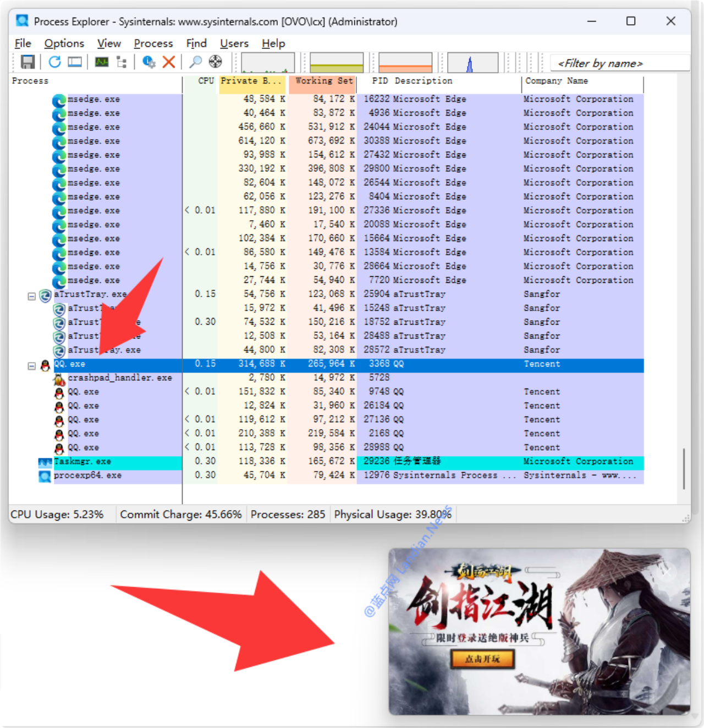The height and width of the screenshot is (728, 704).
Task: Open the Users menu
Action: (234, 43)
